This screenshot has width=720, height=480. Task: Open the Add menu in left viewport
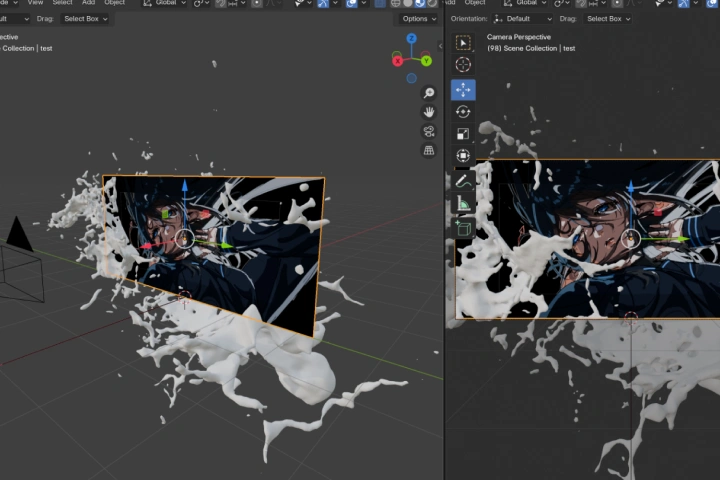point(89,3)
